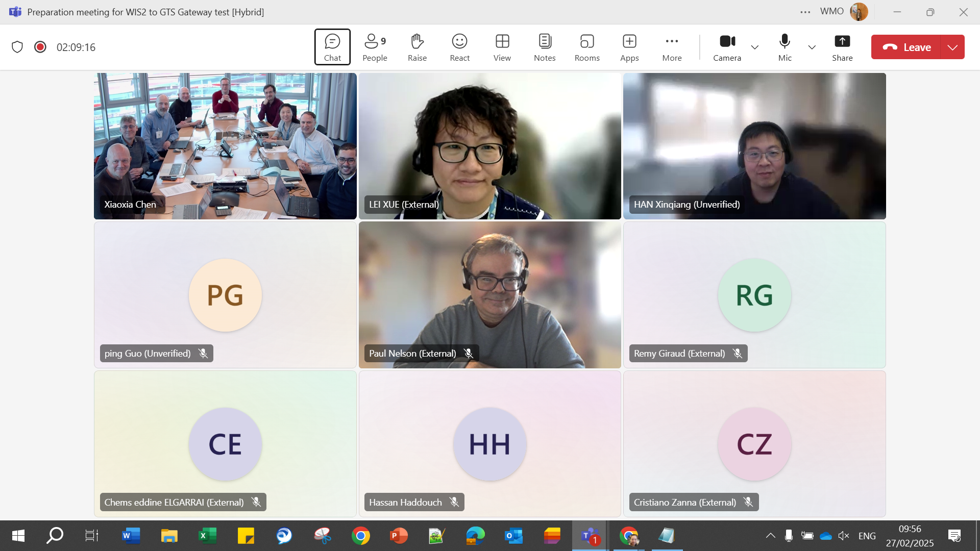This screenshot has width=980, height=551.
Task: Open breakout Rooms
Action: click(587, 47)
